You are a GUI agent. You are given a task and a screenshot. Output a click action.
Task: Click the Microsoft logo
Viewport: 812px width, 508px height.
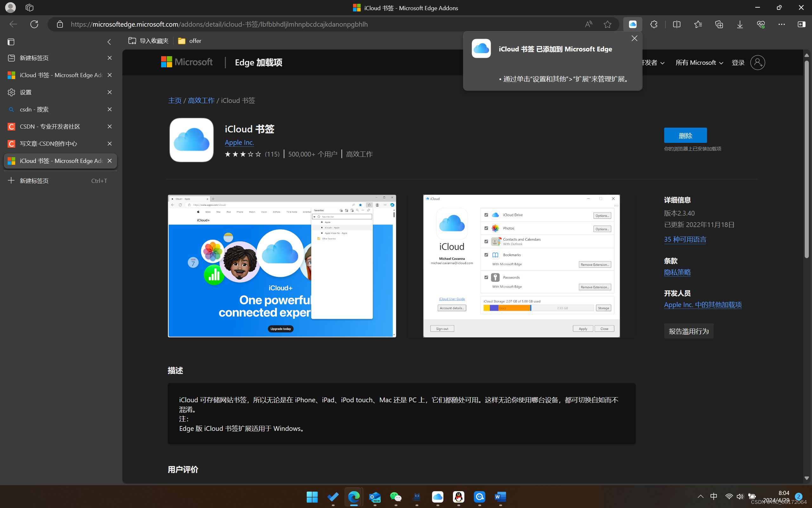pos(187,62)
